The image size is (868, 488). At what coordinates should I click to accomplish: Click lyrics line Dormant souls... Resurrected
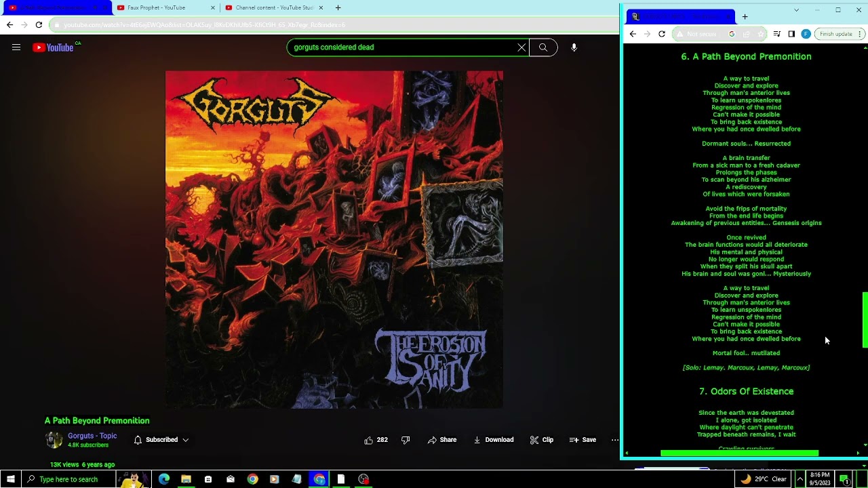pyautogui.click(x=746, y=144)
